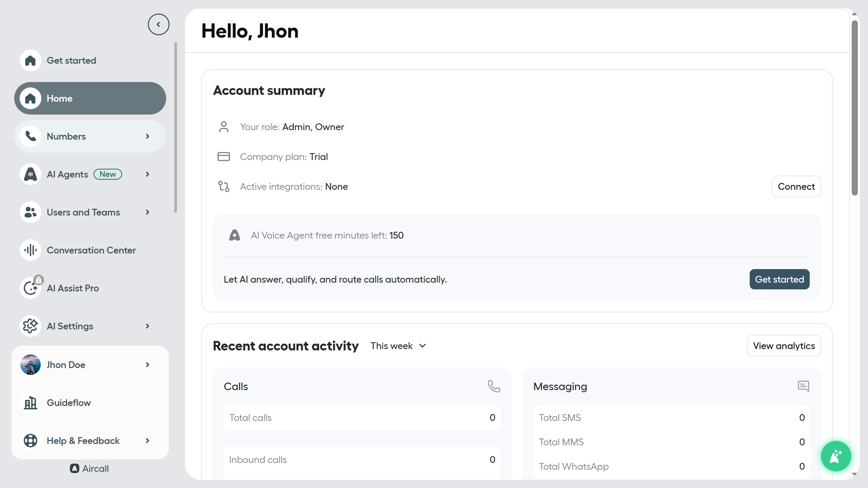Screen dimensions: 868x488
Task: Expand the Numbers submenu chevron
Action: point(147,136)
